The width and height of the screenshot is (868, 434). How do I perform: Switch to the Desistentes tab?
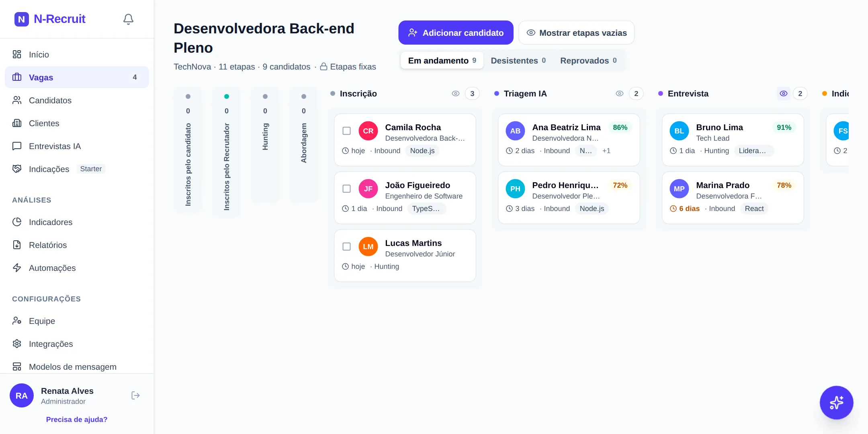point(518,61)
